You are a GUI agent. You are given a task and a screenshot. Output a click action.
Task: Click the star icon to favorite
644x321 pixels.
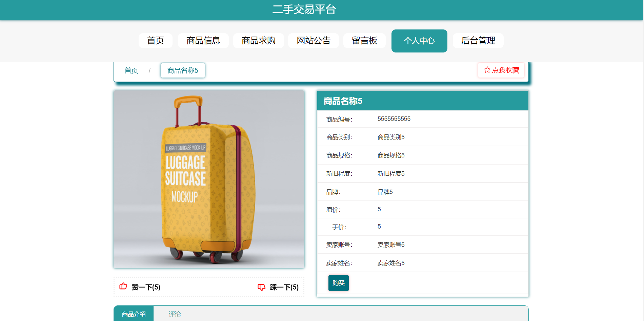(x=487, y=70)
